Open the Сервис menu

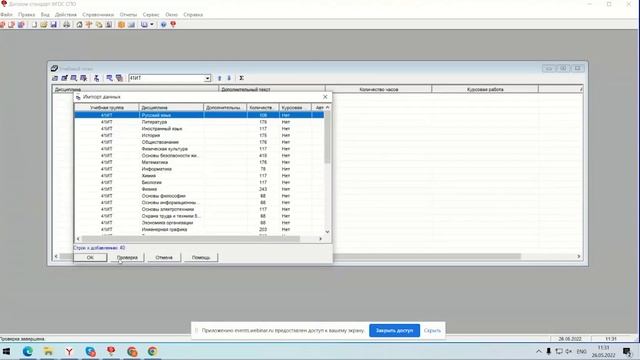[151, 15]
